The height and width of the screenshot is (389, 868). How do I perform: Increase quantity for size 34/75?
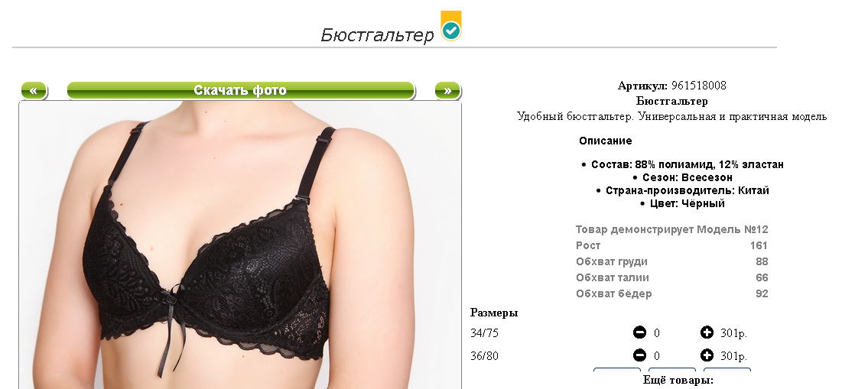click(x=707, y=332)
